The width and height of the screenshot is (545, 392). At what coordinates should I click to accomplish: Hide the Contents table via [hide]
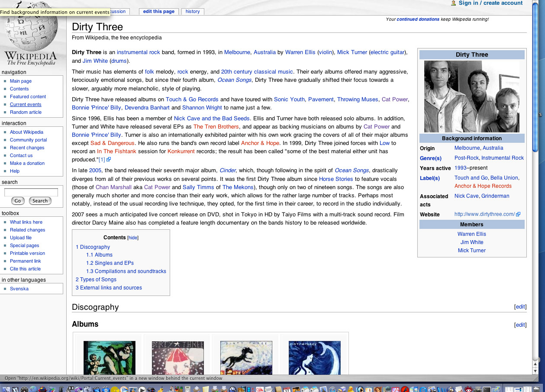[x=133, y=238]
